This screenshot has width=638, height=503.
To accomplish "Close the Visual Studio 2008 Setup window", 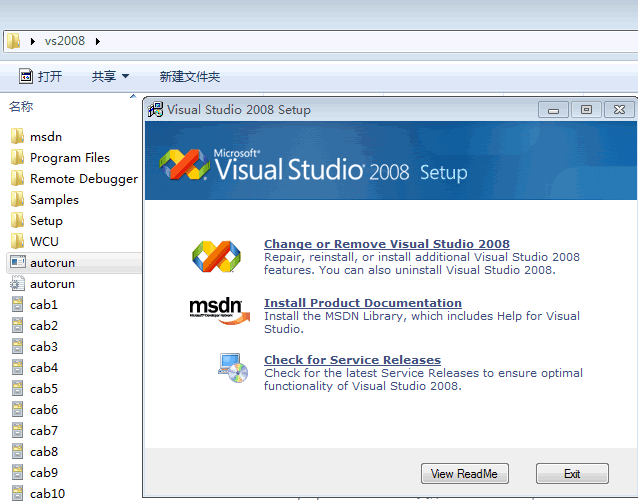I will click(619, 109).
